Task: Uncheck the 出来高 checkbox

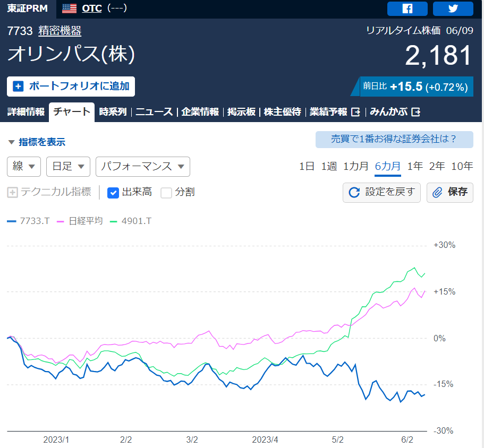Action: point(113,192)
